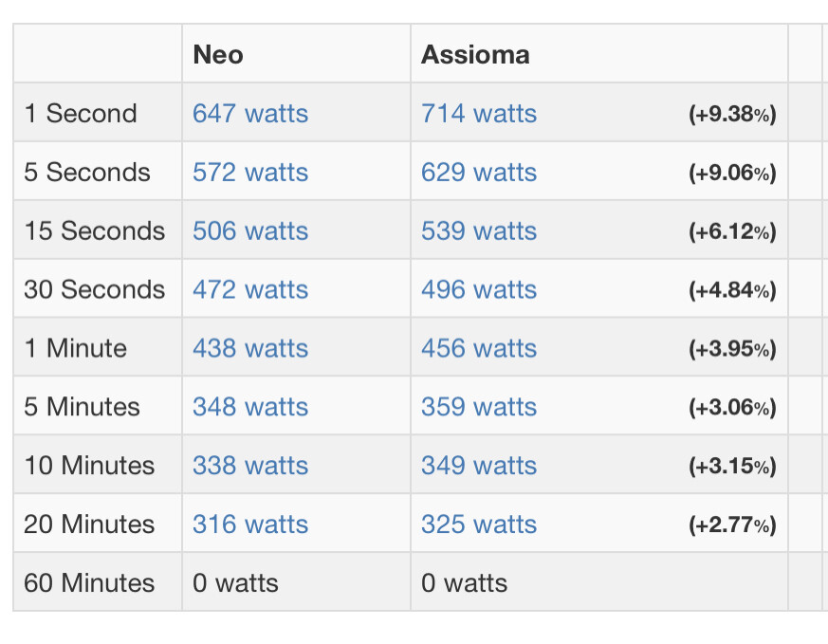
Task: Open the Assioma 359 watts link
Action: 479,407
